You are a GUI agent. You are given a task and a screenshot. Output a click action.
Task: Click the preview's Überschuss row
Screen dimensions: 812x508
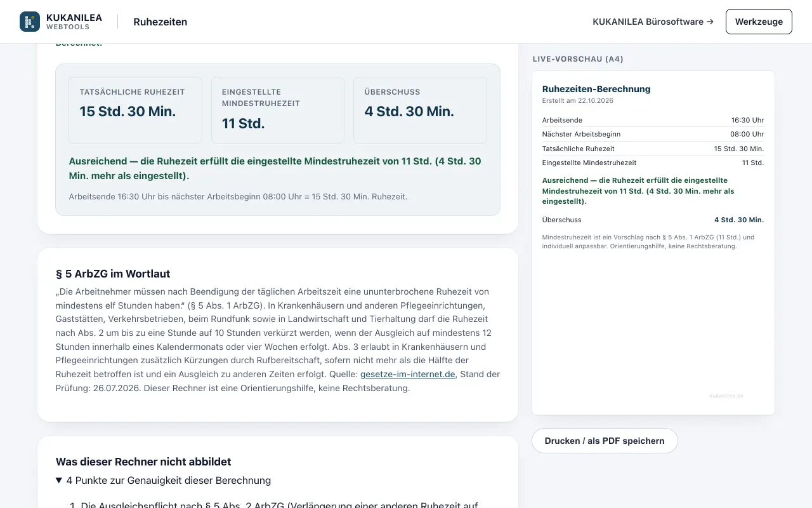point(653,220)
